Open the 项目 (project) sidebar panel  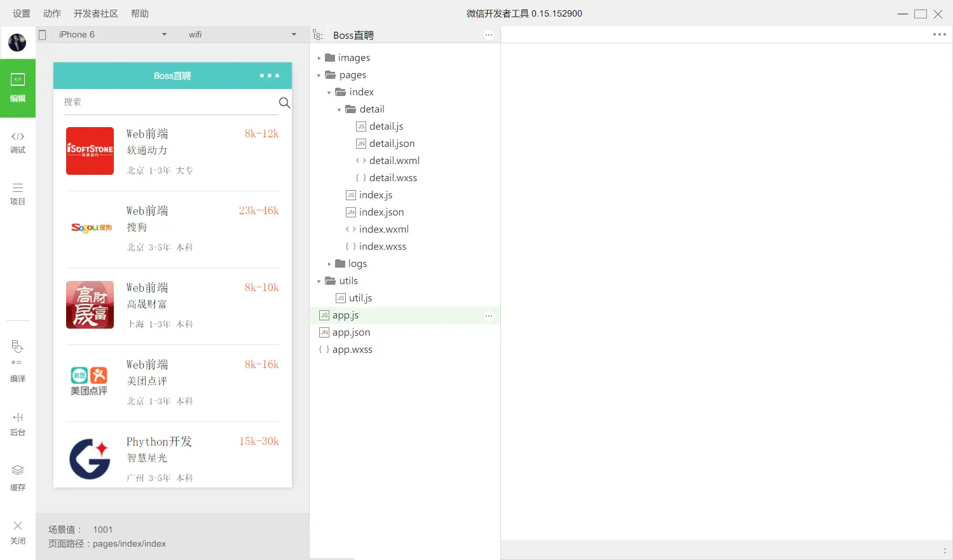pos(18,195)
